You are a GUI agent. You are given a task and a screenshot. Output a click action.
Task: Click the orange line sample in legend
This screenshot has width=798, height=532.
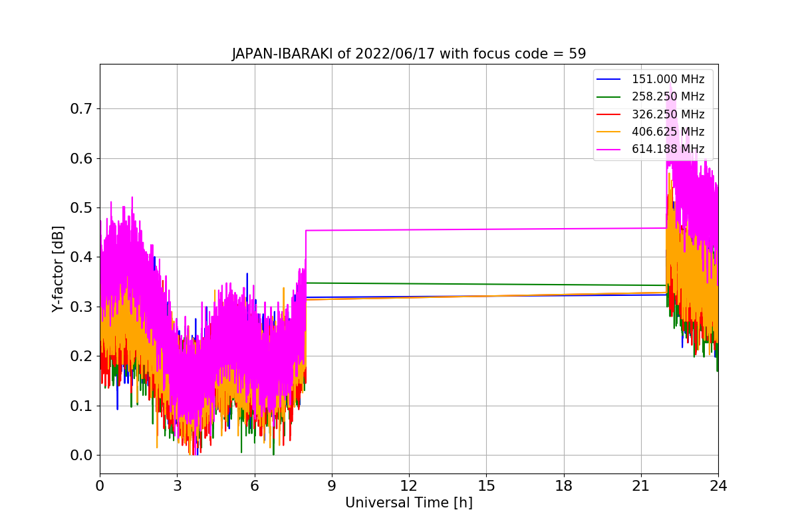pos(609,132)
